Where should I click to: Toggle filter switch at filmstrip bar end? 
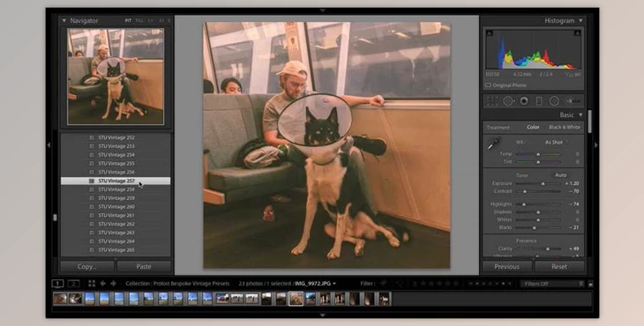click(590, 284)
